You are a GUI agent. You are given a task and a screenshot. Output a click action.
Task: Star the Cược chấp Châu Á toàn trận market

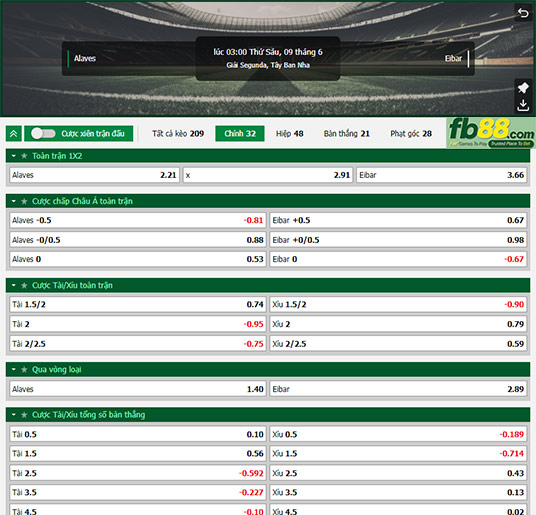click(24, 201)
